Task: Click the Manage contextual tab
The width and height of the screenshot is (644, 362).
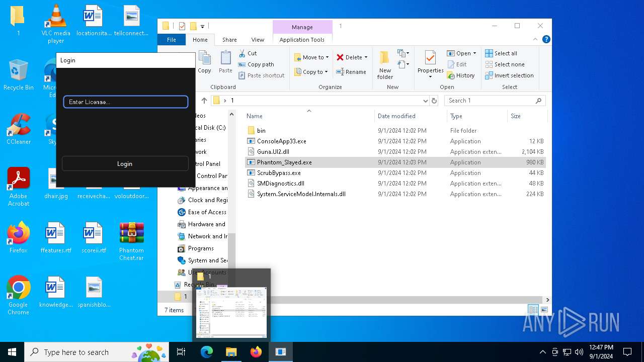Action: [x=302, y=27]
